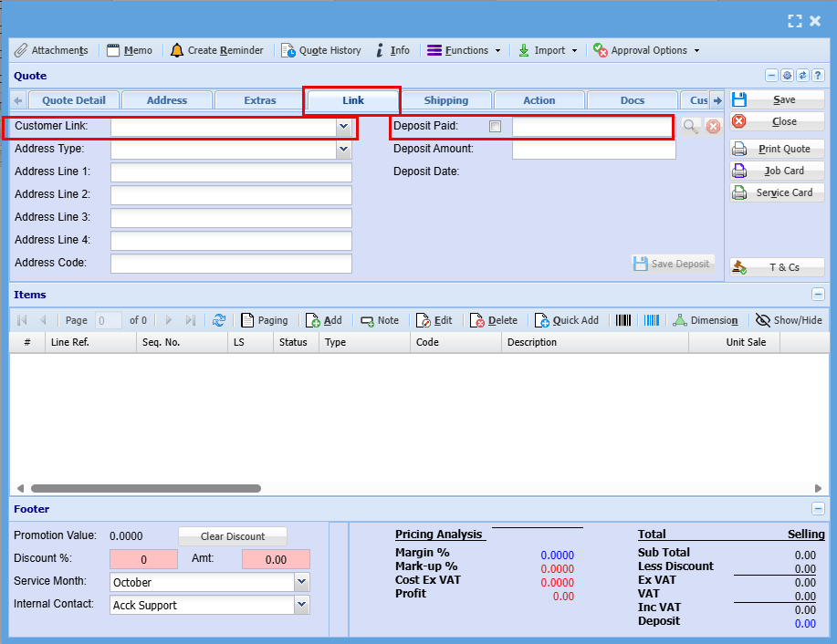
Task: Click the deposit search magnifier icon
Action: [691, 127]
